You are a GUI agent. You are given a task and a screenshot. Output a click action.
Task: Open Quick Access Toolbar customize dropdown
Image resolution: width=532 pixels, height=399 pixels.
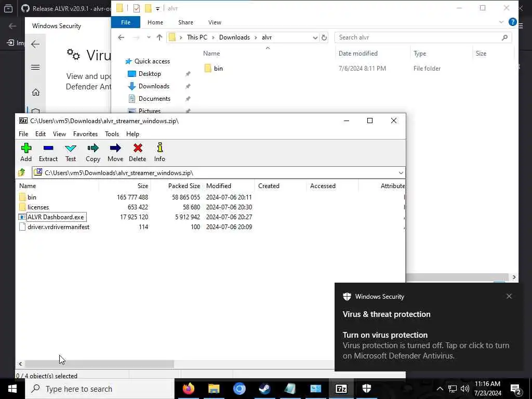(x=157, y=8)
